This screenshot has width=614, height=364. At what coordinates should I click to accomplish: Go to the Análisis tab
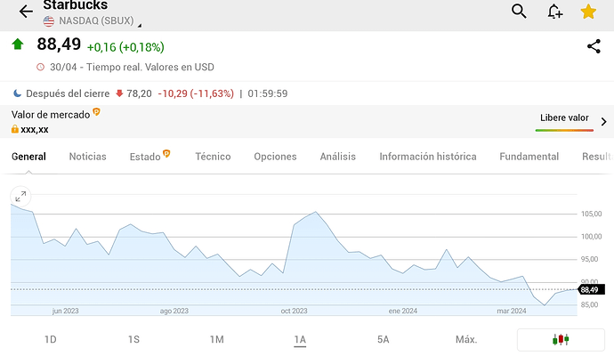coord(338,157)
